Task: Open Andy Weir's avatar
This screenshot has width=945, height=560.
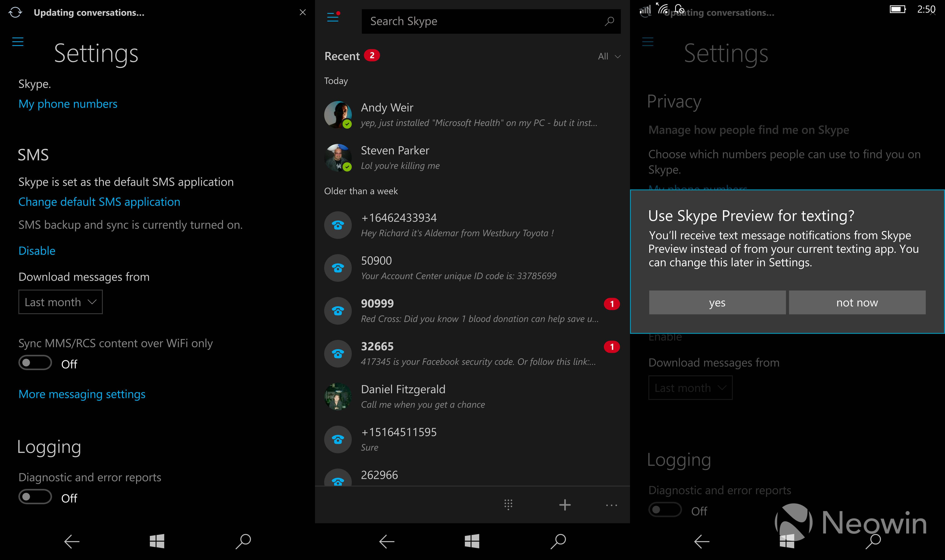Action: tap(338, 115)
